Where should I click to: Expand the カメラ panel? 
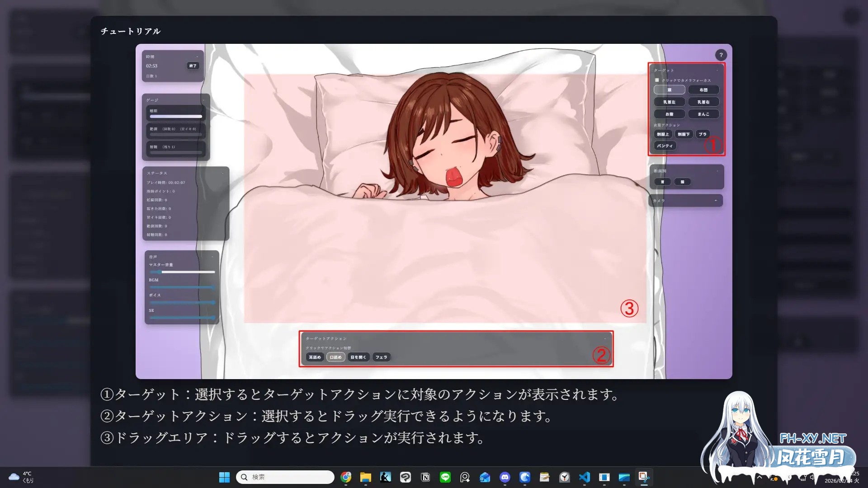pyautogui.click(x=716, y=201)
